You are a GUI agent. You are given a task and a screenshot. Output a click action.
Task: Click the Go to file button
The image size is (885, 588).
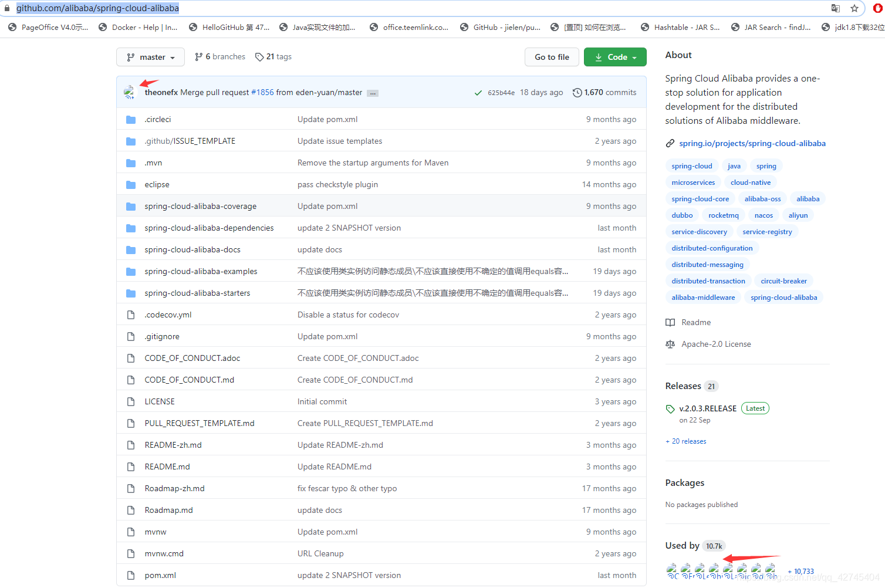tap(552, 57)
